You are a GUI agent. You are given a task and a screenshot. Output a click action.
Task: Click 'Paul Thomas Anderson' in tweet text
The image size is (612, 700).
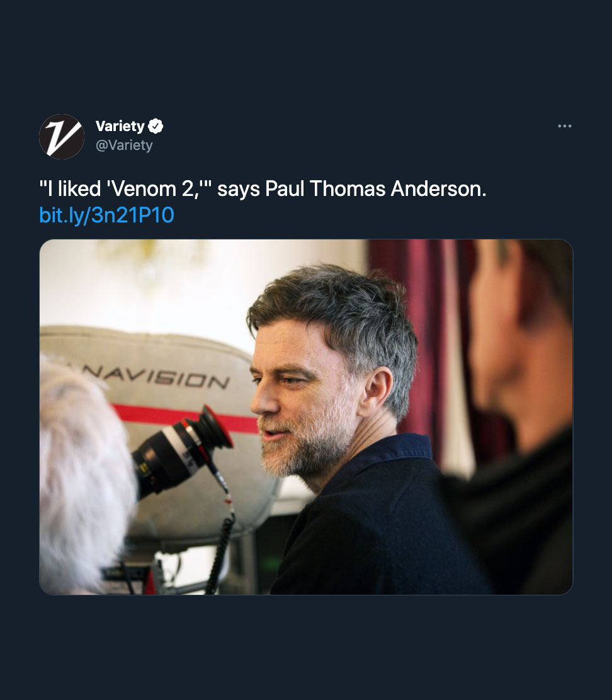click(376, 189)
